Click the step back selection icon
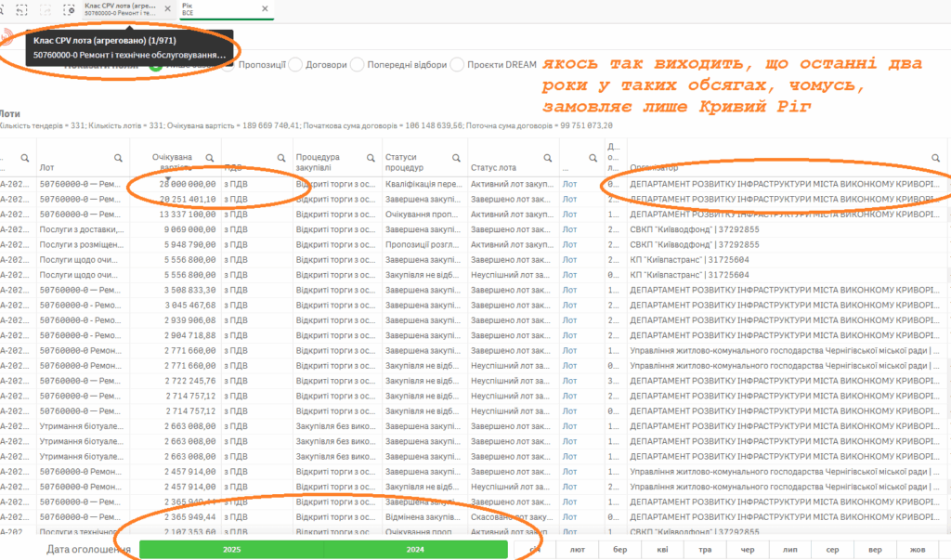This screenshot has width=951, height=560. pos(20,9)
